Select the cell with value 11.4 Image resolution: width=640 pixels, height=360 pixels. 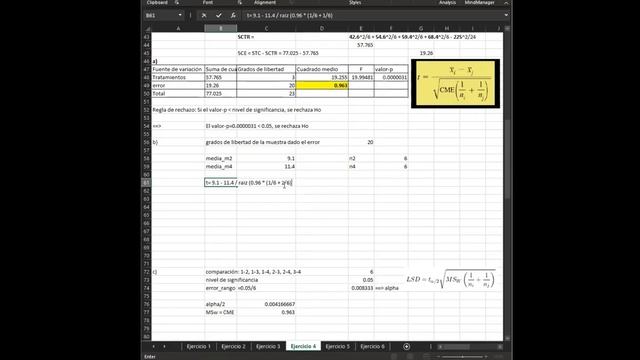[x=266, y=167]
